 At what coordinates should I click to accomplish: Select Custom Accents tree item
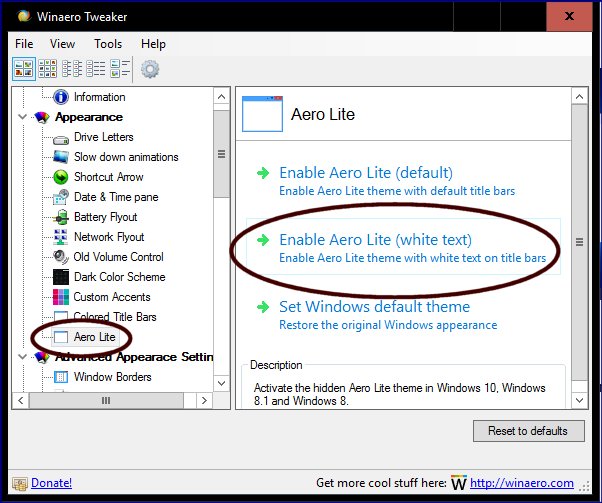pyautogui.click(x=112, y=297)
